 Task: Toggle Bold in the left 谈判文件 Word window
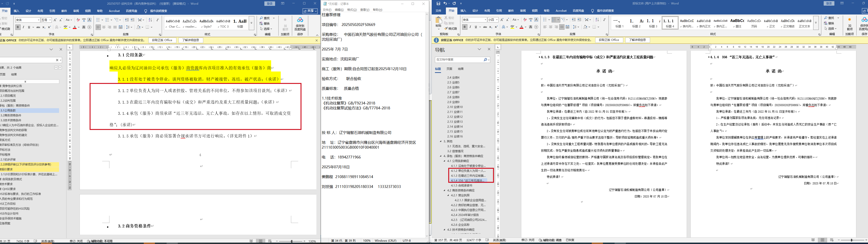pos(18,27)
